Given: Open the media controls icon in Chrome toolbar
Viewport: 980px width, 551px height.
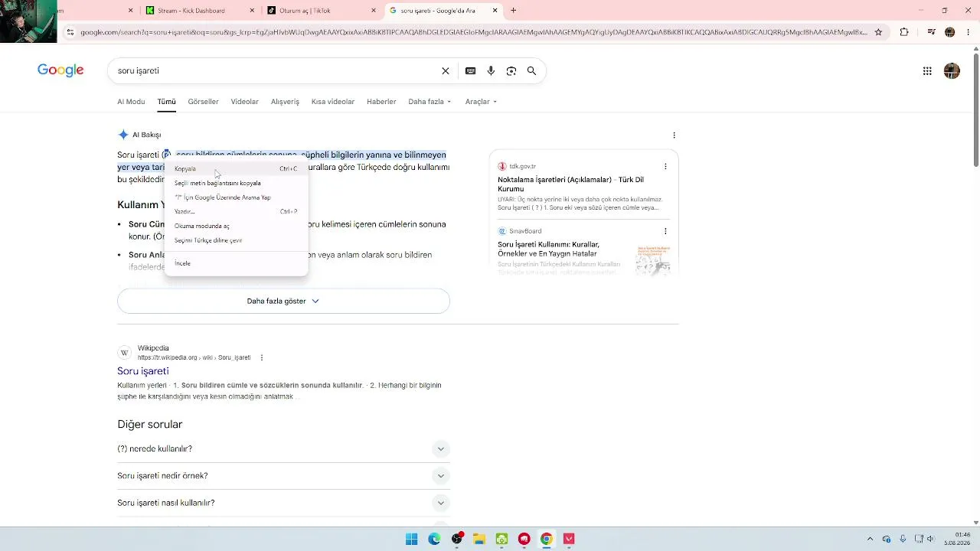Looking at the screenshot, I should (931, 32).
